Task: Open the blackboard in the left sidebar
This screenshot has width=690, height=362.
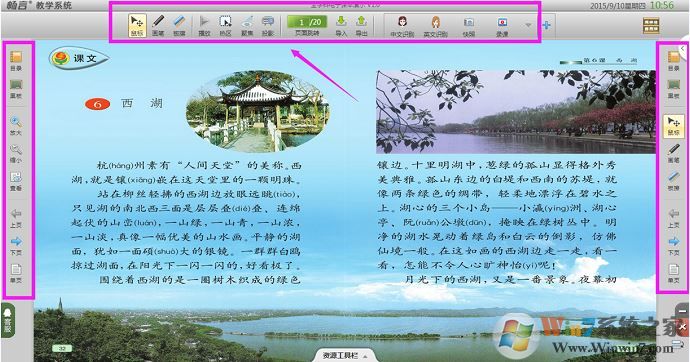Action: coord(16,89)
